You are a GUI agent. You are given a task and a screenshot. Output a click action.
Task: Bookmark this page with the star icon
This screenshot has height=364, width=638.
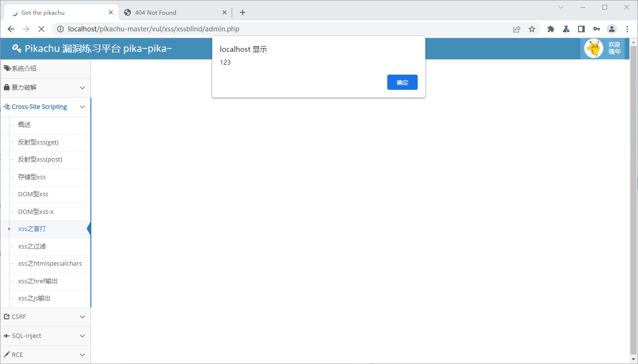(x=532, y=29)
